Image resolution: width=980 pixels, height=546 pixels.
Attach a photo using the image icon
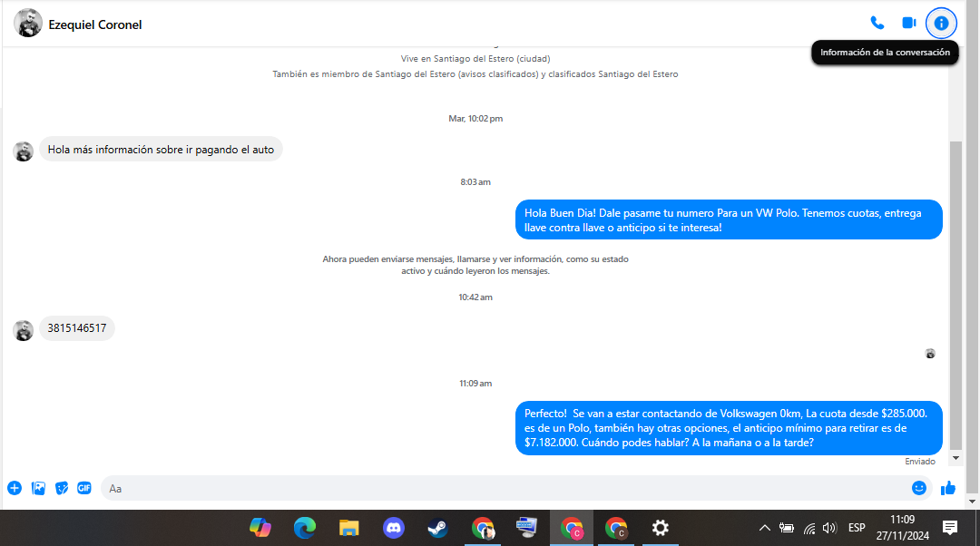pyautogui.click(x=38, y=488)
